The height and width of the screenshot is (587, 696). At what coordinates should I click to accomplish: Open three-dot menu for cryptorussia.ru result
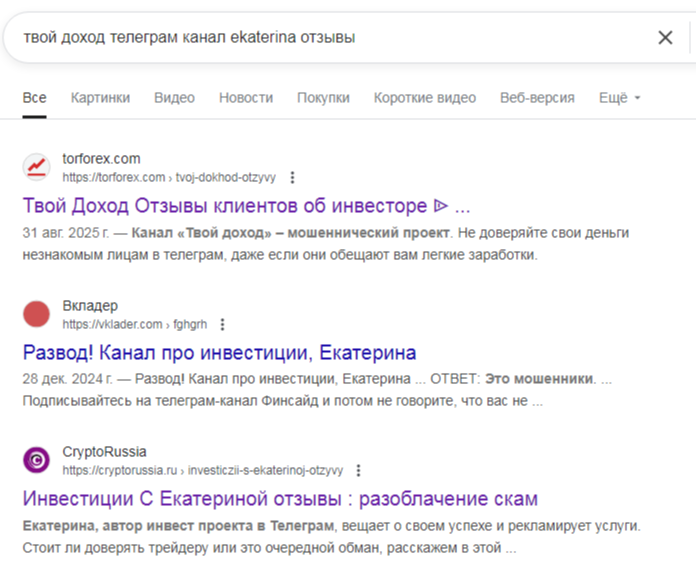coord(358,470)
